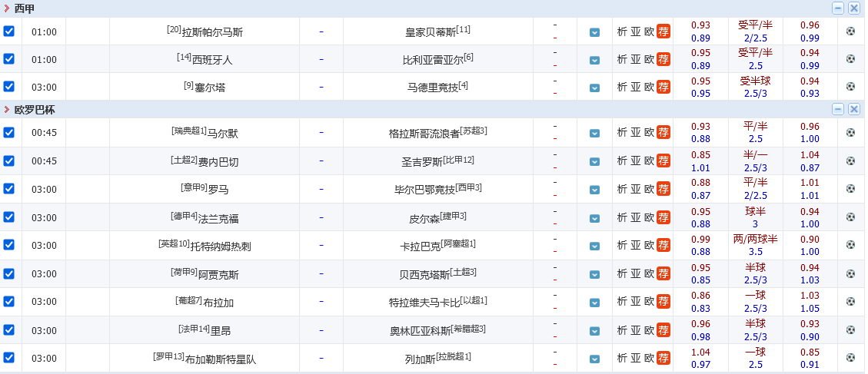Open the blue dropdown arrow in 法兰克福 row

(594, 217)
